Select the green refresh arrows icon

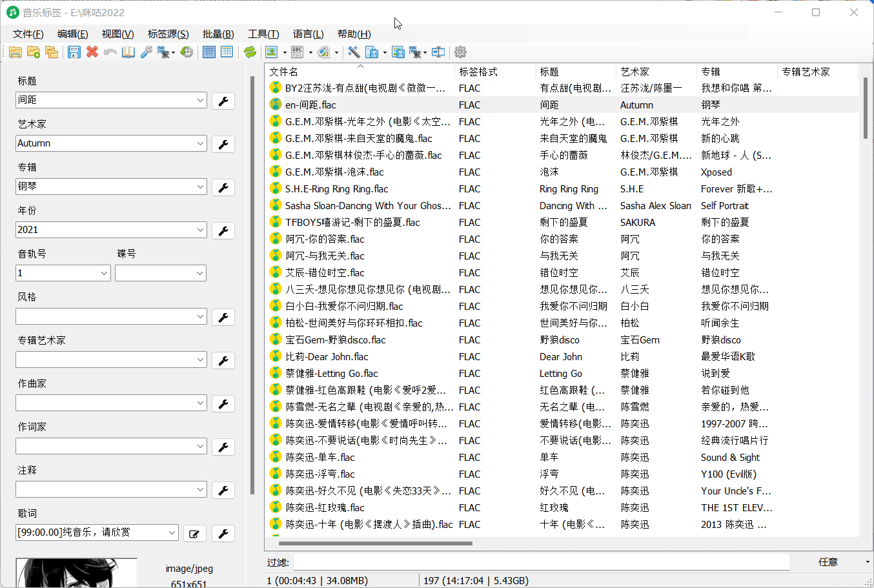point(250,52)
